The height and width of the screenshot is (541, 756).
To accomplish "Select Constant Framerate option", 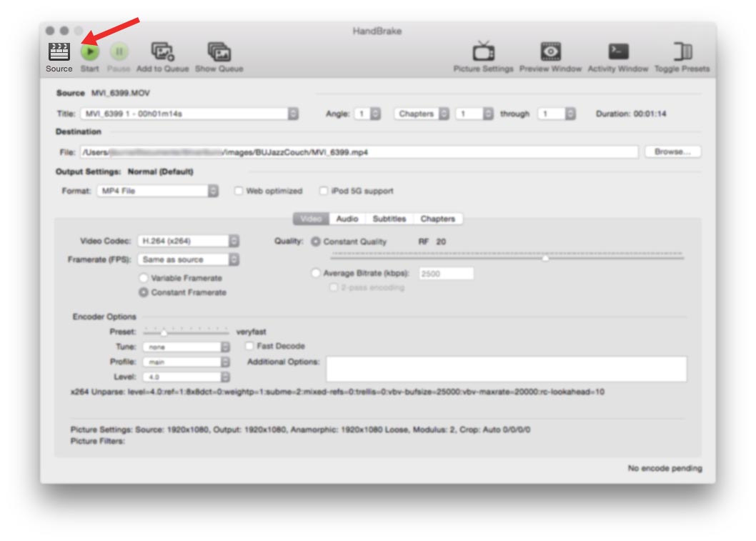I will (143, 293).
